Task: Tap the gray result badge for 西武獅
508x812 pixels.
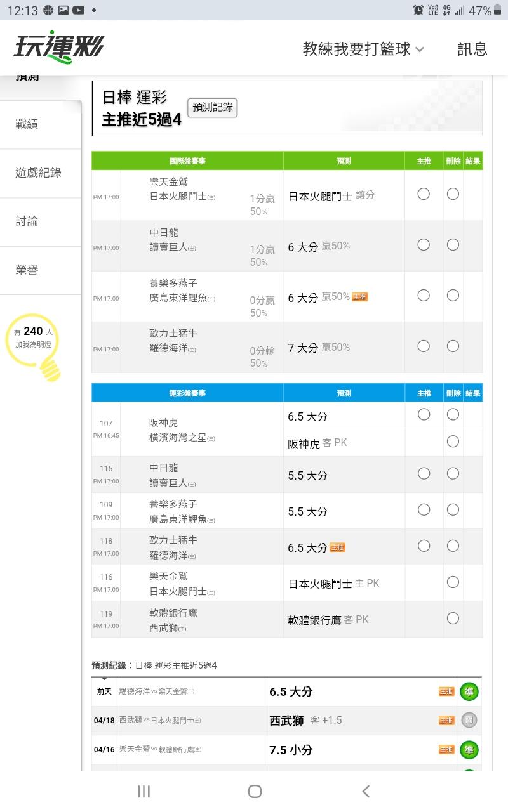Action: [x=469, y=720]
